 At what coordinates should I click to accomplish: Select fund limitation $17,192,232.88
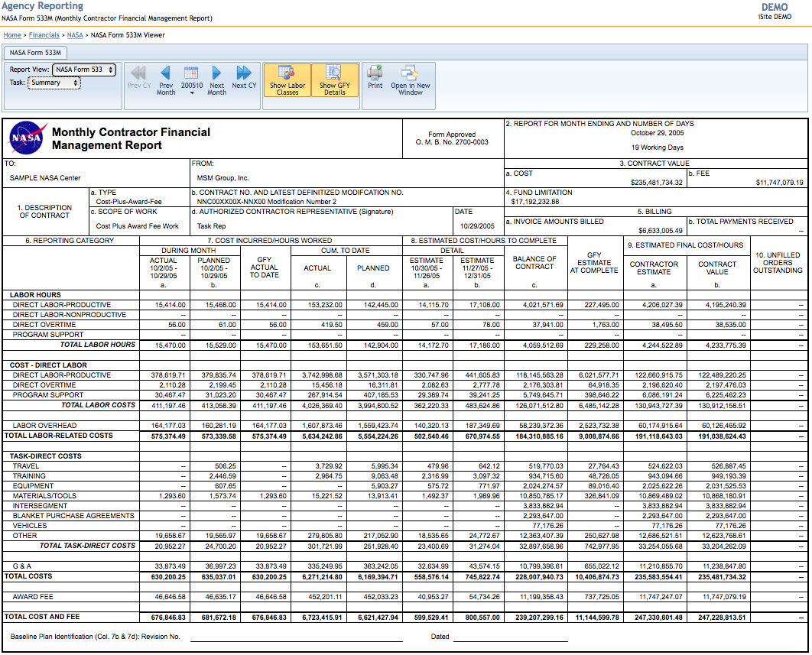pos(535,202)
